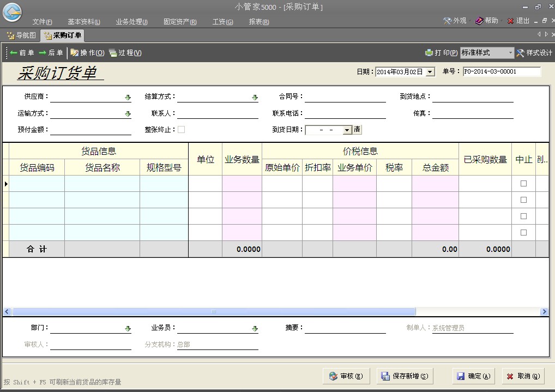Click the 单位 column header
The width and height of the screenshot is (555, 392).
click(206, 159)
